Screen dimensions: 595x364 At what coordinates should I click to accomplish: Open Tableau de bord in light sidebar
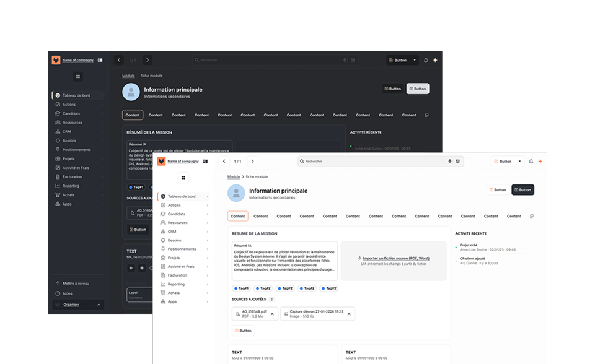(183, 196)
